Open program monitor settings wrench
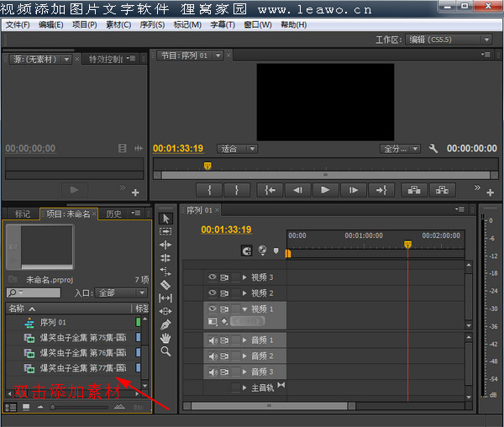The width and height of the screenshot is (504, 427). point(433,149)
